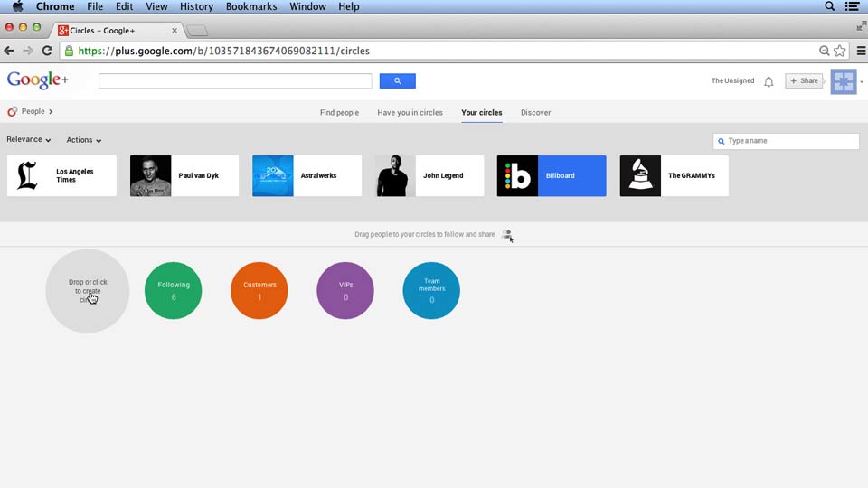Screen dimensions: 868x488
Task: Click the Billboard logo thumbnail
Action: (x=517, y=176)
